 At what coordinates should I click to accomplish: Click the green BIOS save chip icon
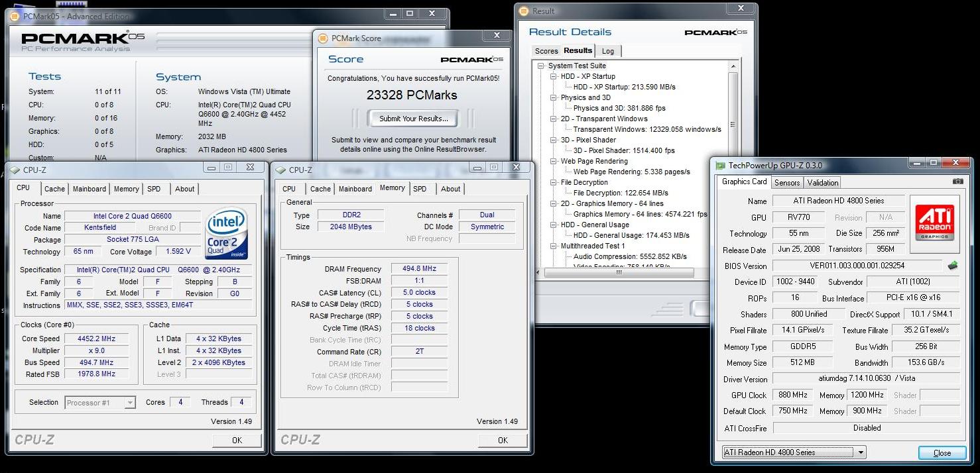953,266
